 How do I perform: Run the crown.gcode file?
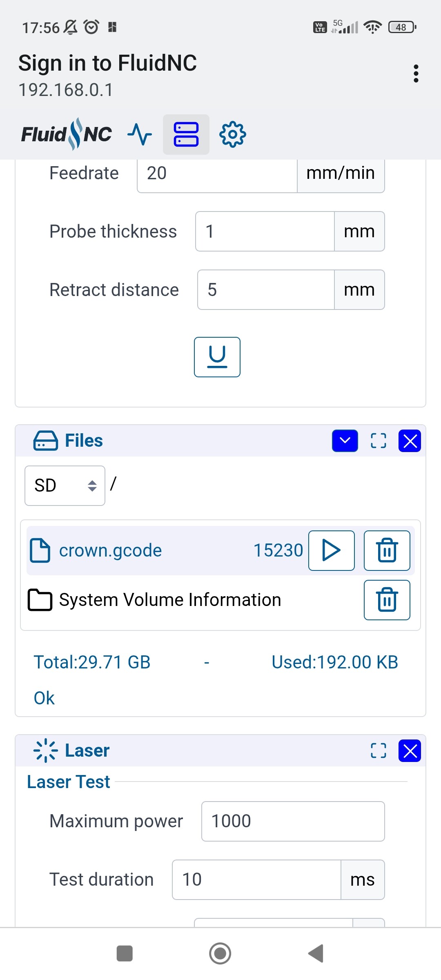331,550
